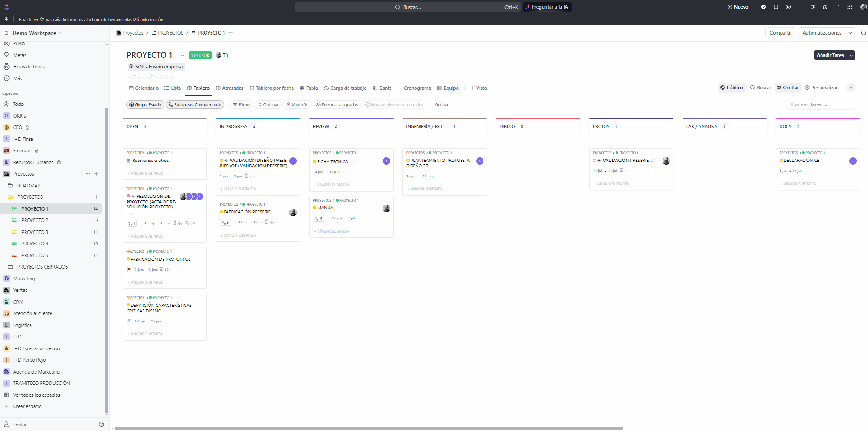
Task: Toggle the Personas asignadas filter
Action: pos(337,105)
